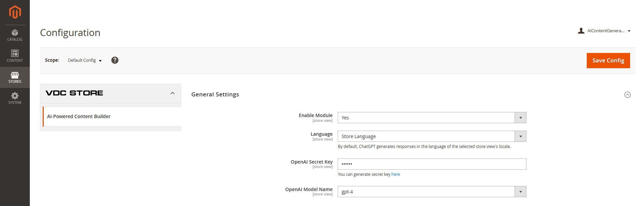Open the Language dropdown
The image size is (644, 206).
click(x=432, y=136)
